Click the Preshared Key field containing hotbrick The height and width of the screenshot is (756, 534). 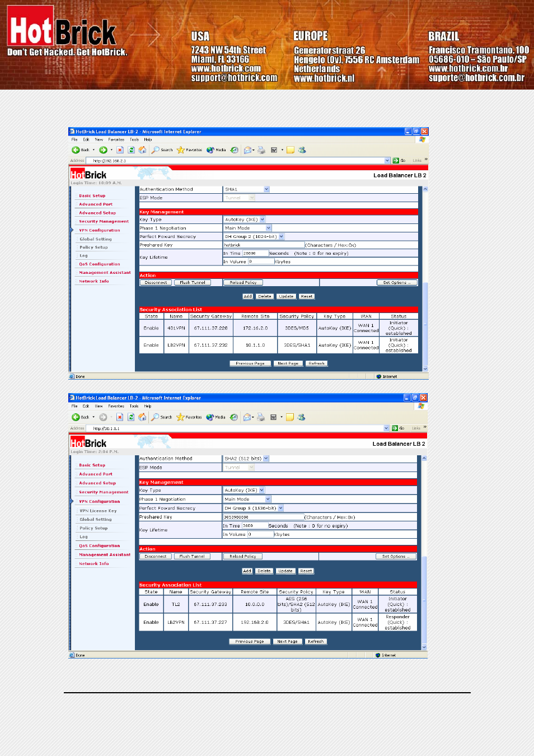pyautogui.click(x=264, y=245)
